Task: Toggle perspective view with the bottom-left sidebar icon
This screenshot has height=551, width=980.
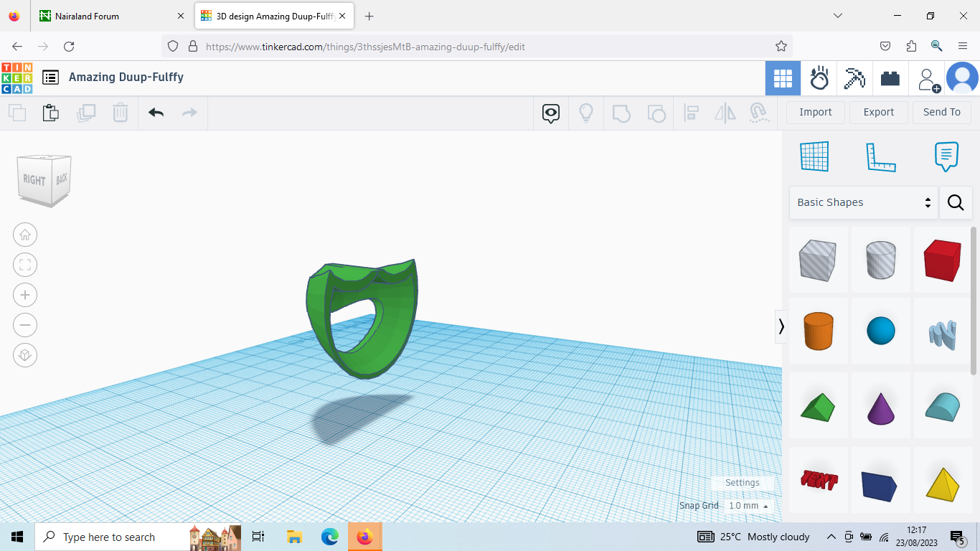Action: (x=25, y=355)
